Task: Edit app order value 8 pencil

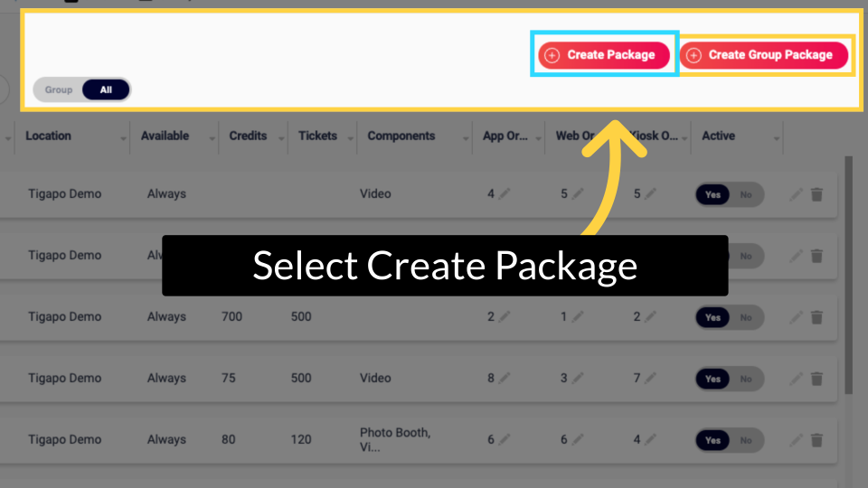Action: pos(504,378)
